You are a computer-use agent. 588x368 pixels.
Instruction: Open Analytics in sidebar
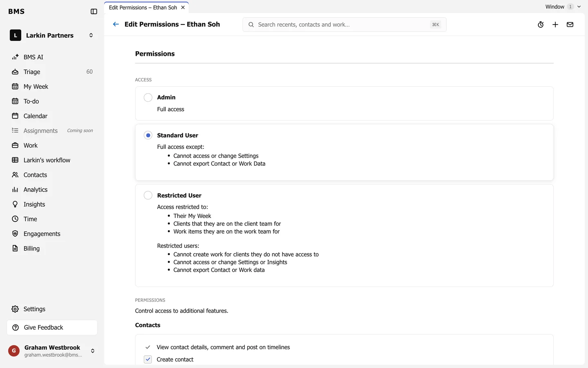pyautogui.click(x=52, y=189)
